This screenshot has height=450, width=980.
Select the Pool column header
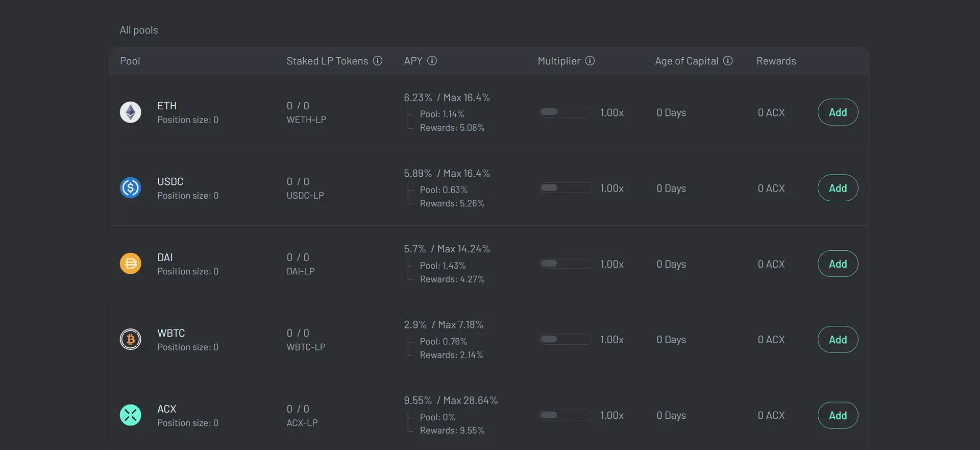[130, 61]
